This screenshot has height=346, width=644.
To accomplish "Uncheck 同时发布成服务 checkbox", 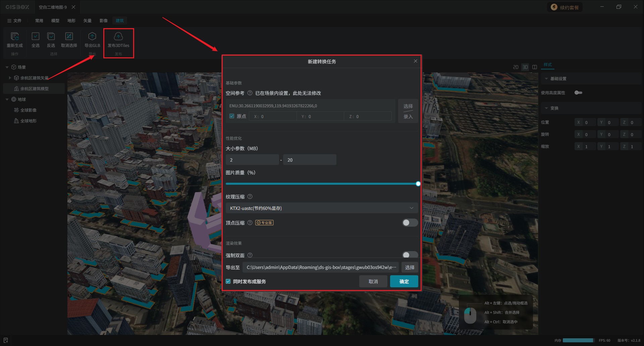I will click(x=228, y=282).
